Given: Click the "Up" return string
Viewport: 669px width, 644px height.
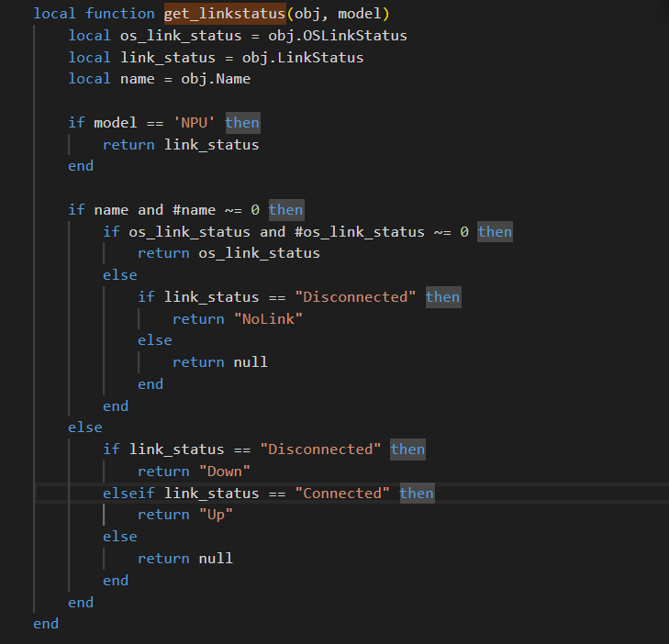Looking at the screenshot, I should (216, 515).
